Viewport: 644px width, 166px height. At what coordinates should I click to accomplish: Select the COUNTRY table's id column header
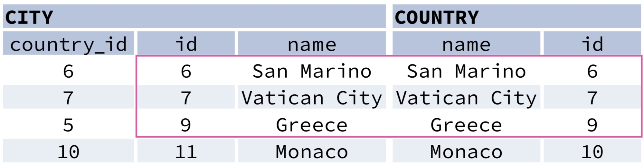(x=592, y=44)
